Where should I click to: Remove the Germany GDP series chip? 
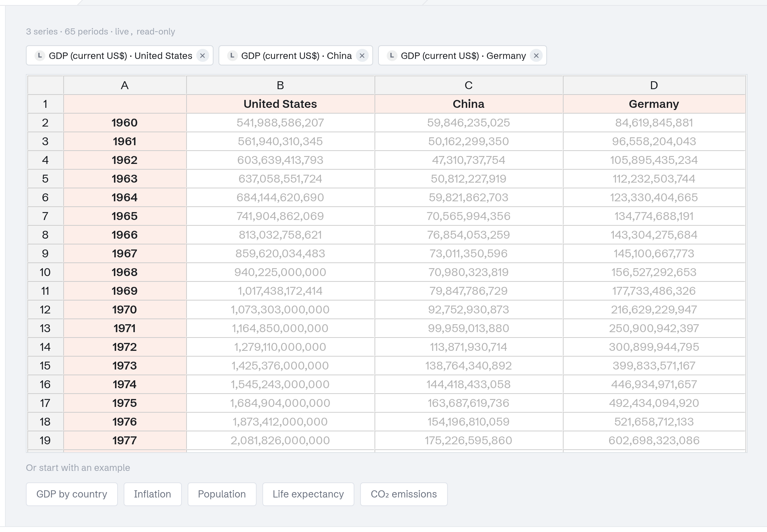click(x=536, y=56)
